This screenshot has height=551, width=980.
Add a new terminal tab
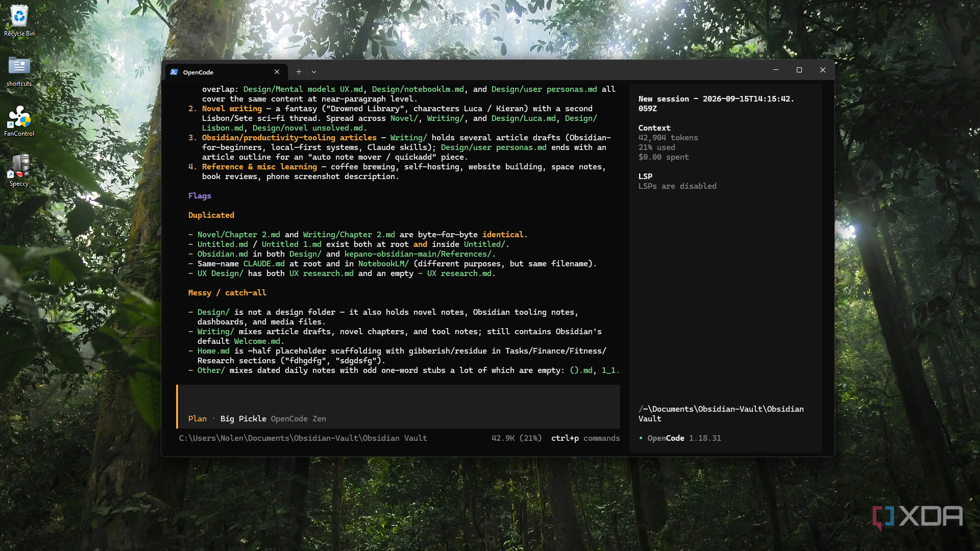(x=299, y=72)
